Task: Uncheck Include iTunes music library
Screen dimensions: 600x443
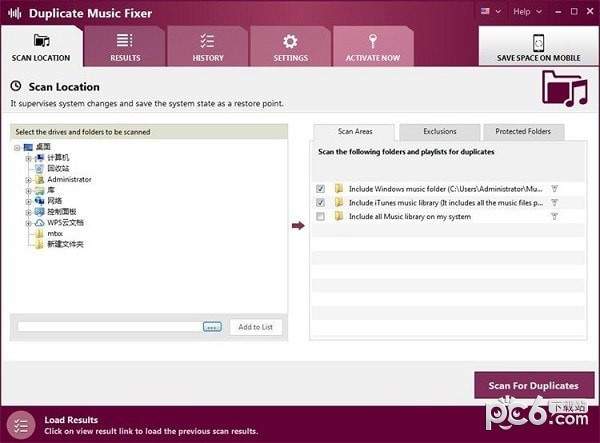Action: coord(320,202)
